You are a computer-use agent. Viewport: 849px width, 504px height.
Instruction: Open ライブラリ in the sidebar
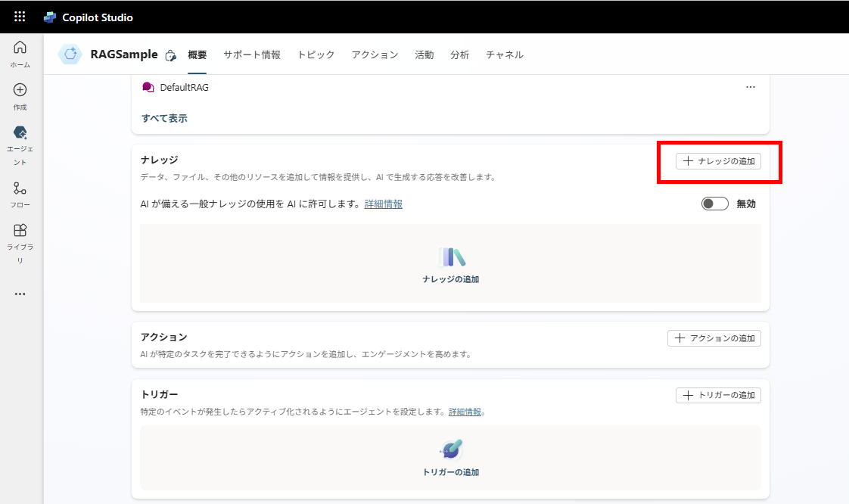[x=20, y=244]
